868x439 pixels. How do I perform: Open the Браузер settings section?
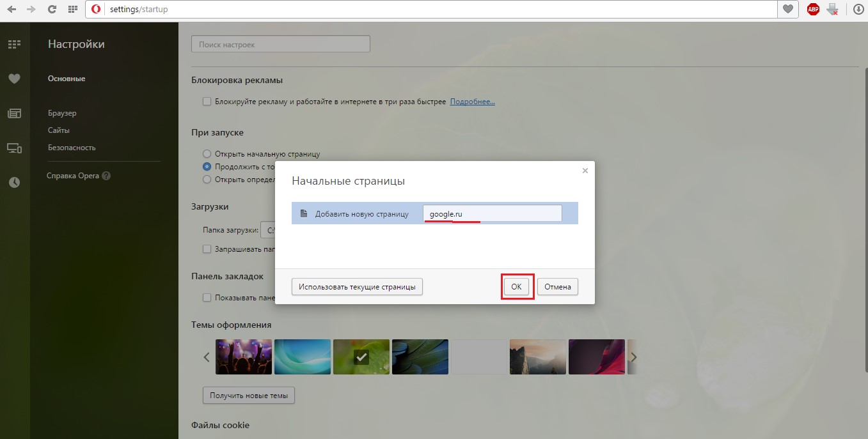(x=62, y=113)
